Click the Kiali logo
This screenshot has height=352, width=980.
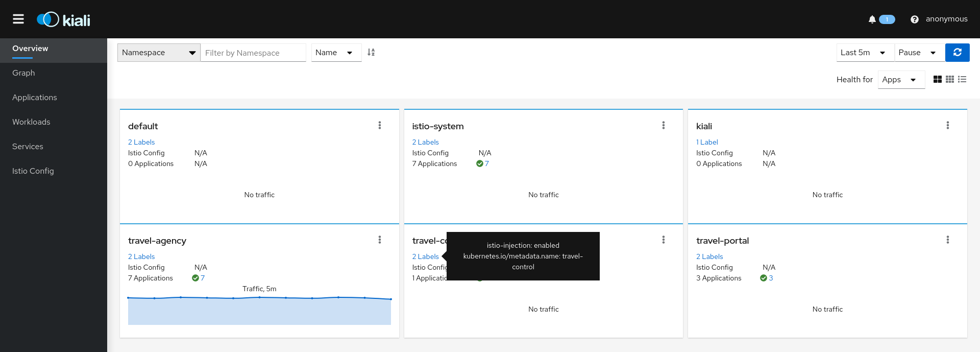tap(64, 19)
